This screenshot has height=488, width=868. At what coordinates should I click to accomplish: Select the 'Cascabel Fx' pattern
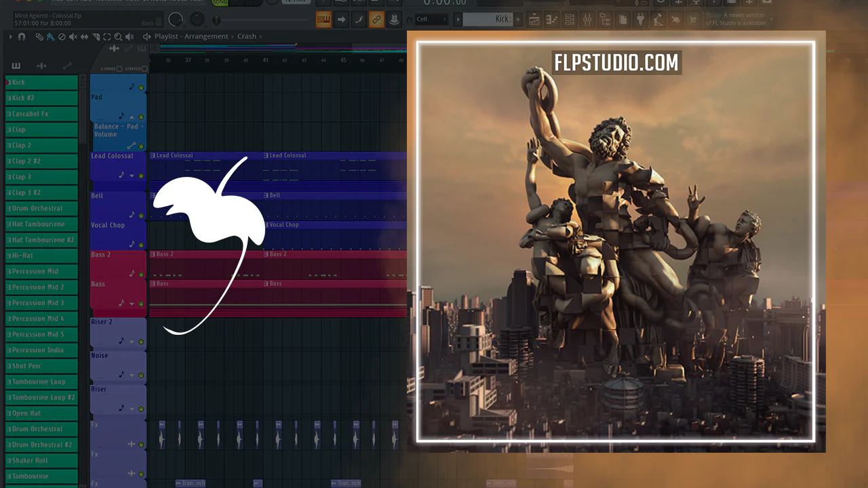tap(41, 114)
